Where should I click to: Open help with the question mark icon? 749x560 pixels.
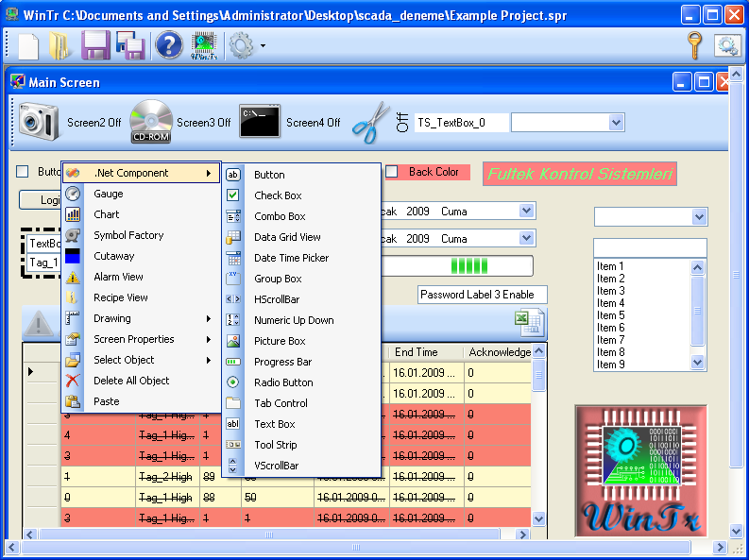coord(168,45)
